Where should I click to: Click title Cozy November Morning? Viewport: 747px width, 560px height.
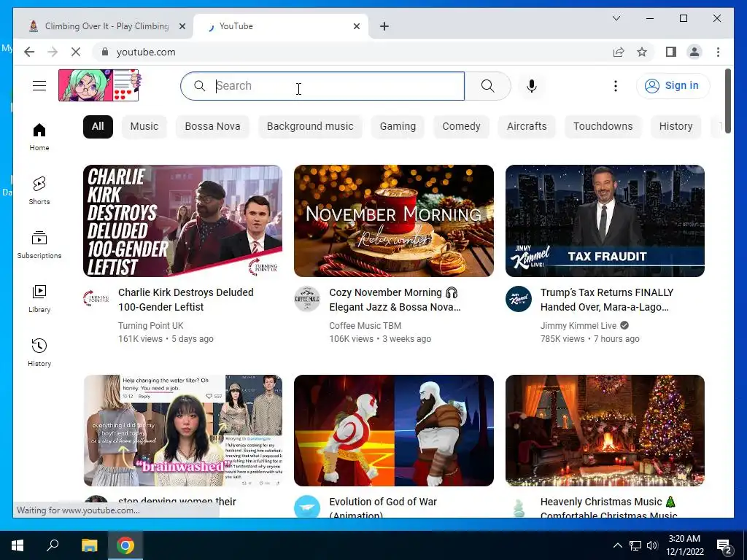395,300
